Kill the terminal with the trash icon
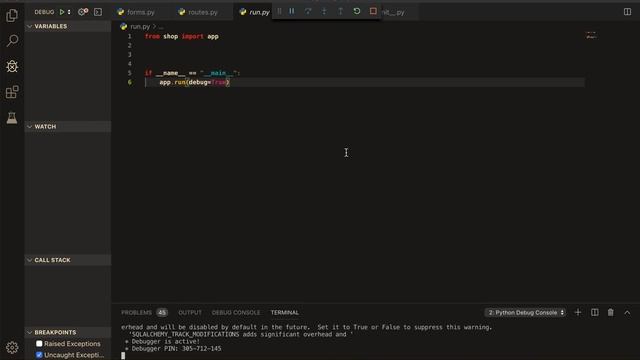Viewport: 640px width, 360px height. coord(611,313)
